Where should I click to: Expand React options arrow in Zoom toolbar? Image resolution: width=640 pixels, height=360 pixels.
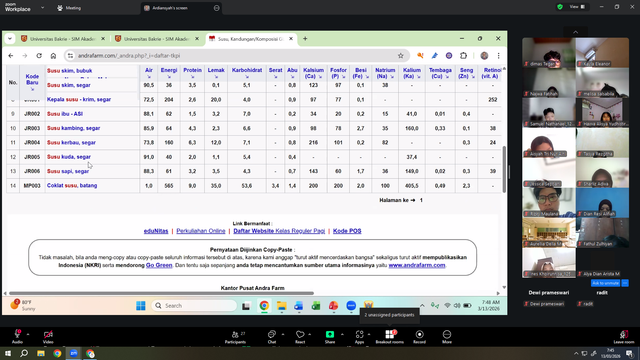(x=310, y=334)
